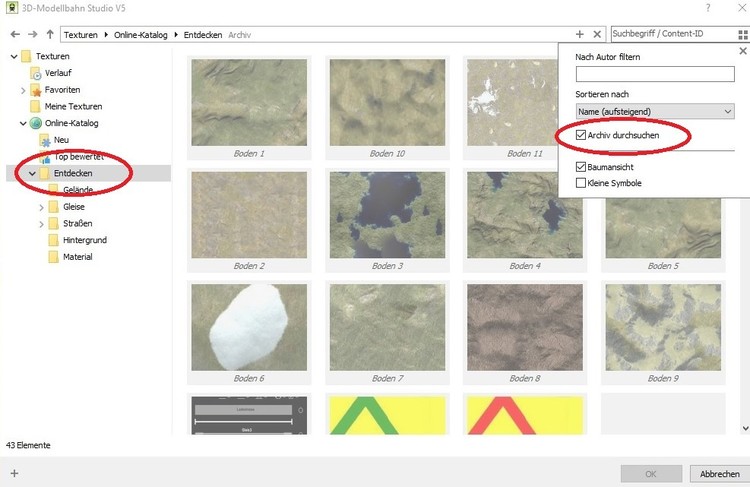Click the Favoriten star folder icon
Viewport: 750px width, 487px height.
36,90
